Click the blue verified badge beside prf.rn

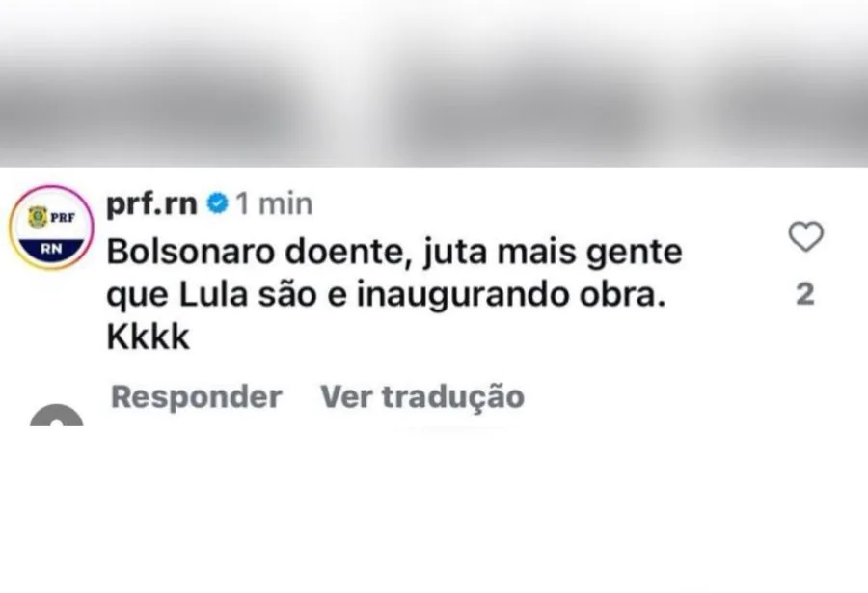point(218,203)
